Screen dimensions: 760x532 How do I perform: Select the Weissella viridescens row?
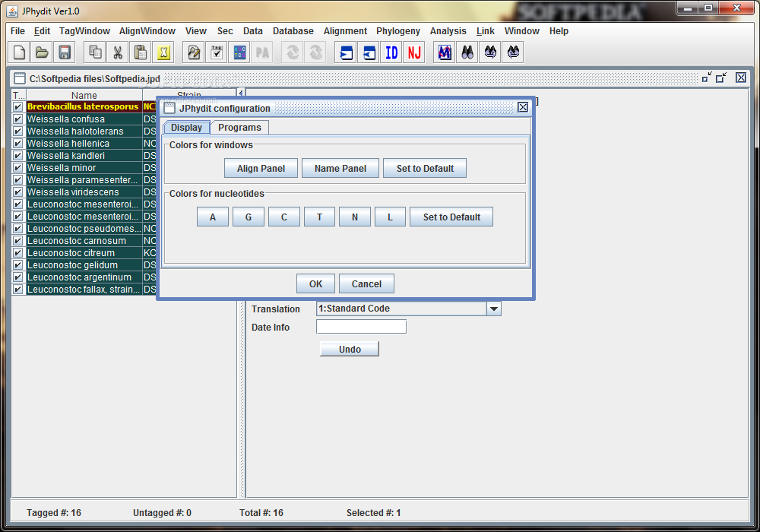[84, 192]
